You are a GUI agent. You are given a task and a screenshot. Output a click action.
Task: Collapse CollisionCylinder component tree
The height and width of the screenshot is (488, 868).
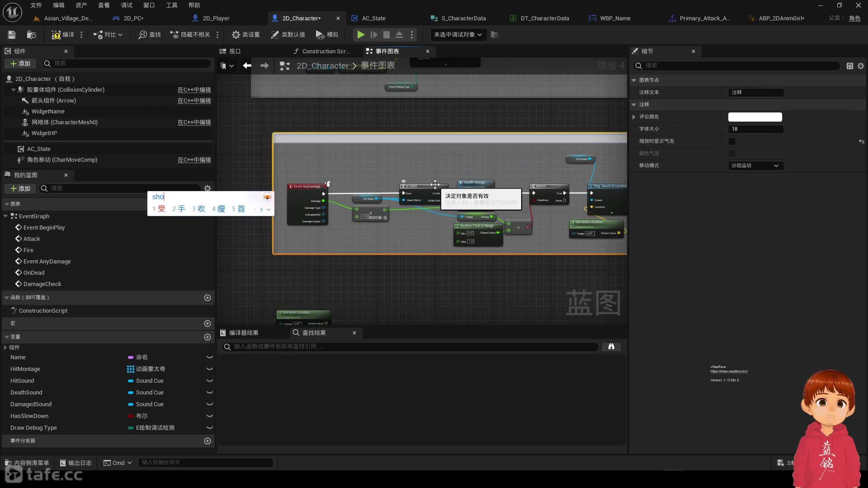[14, 90]
